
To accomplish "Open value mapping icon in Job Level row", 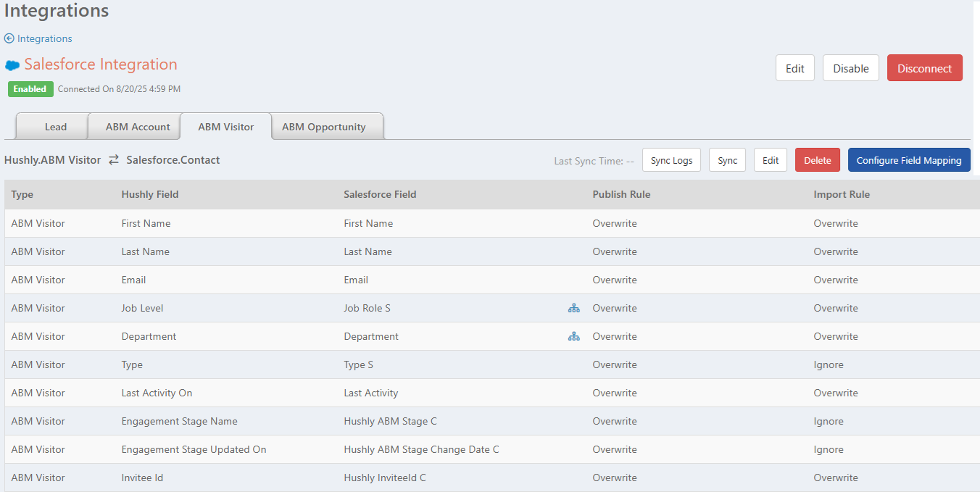I will (574, 308).
